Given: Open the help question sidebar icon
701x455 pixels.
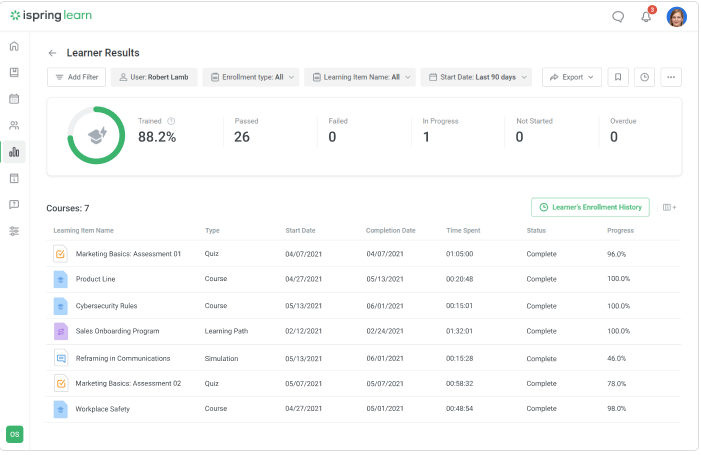Looking at the screenshot, I should [14, 205].
